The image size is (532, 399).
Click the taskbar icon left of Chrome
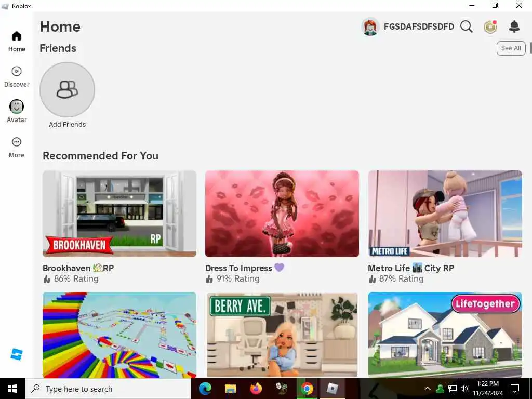point(282,389)
